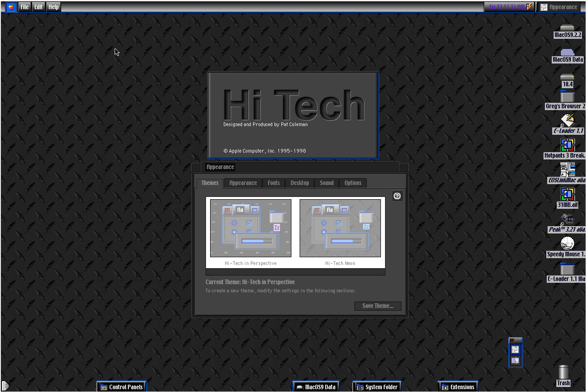Screen dimensions: 586x392
Task: Select the EOSLinkMac alias icon
Action: pyautogui.click(x=567, y=170)
